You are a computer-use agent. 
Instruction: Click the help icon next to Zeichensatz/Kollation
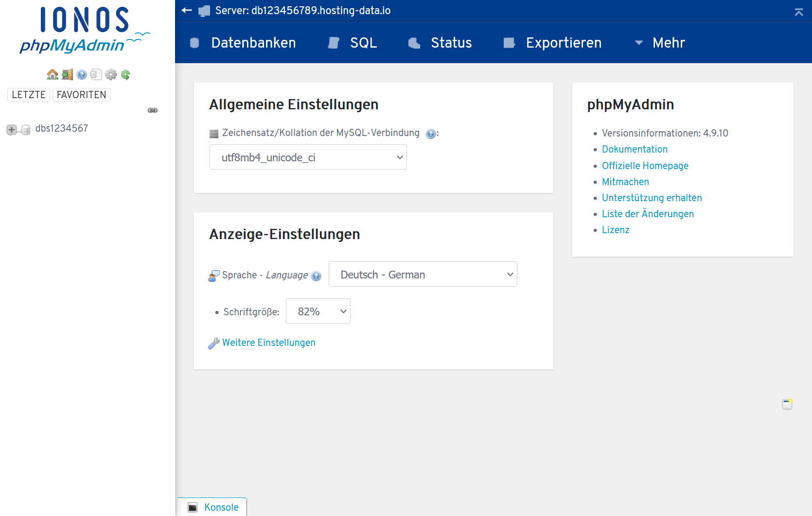(430, 134)
